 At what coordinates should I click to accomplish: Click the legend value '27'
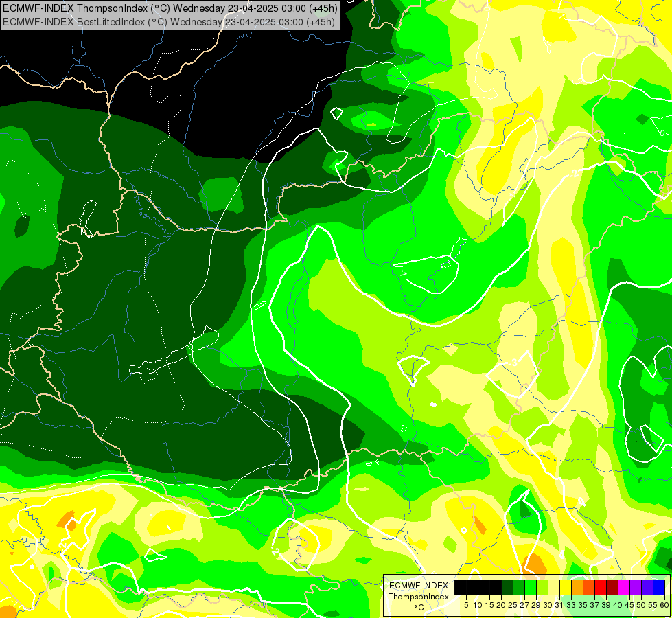coord(525,605)
